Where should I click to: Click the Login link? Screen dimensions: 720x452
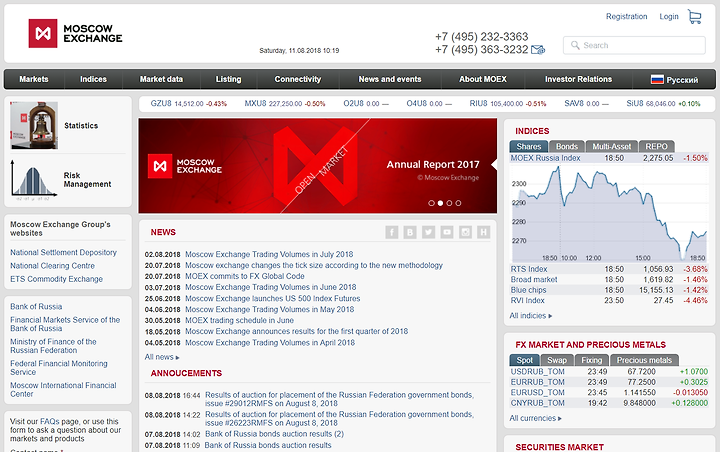click(669, 17)
